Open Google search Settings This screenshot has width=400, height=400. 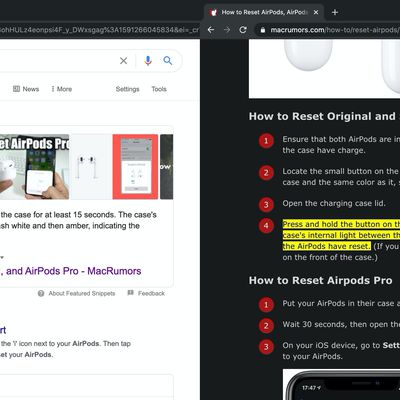[x=127, y=89]
